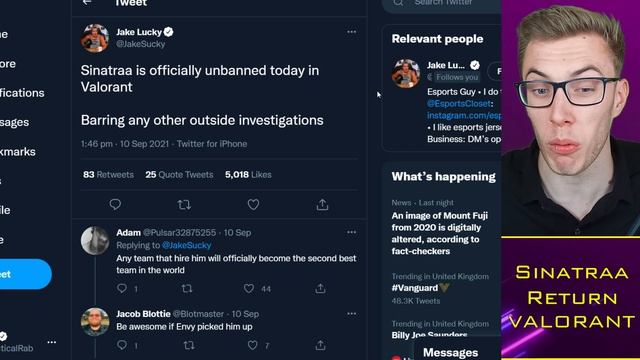The width and height of the screenshot is (640, 360).
Task: Retweet Jacob Blottie's reply
Action: [x=189, y=345]
